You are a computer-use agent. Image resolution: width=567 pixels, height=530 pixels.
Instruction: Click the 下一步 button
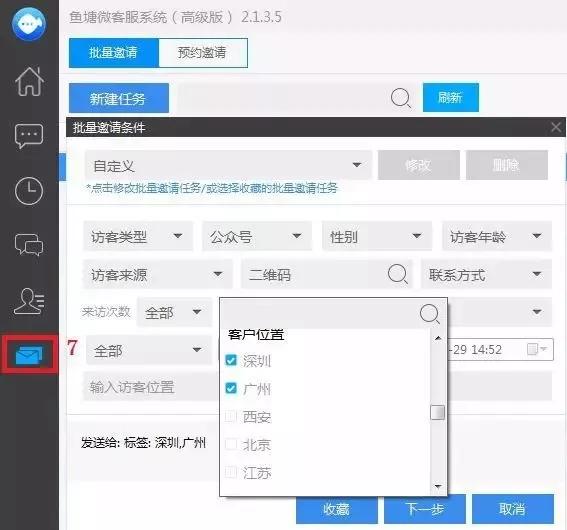pyautogui.click(x=425, y=509)
